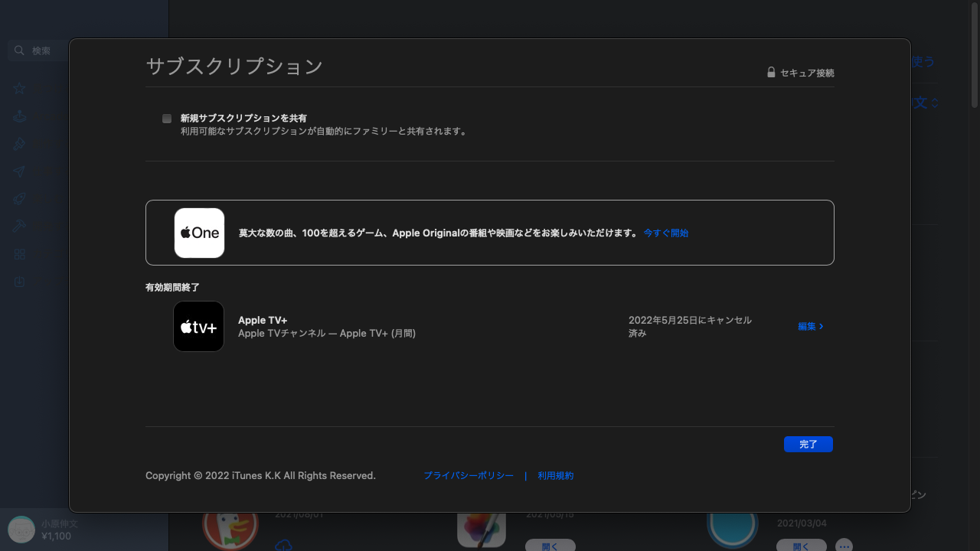Click the 完了 button
Screen dimensions: 980x551
point(808,444)
